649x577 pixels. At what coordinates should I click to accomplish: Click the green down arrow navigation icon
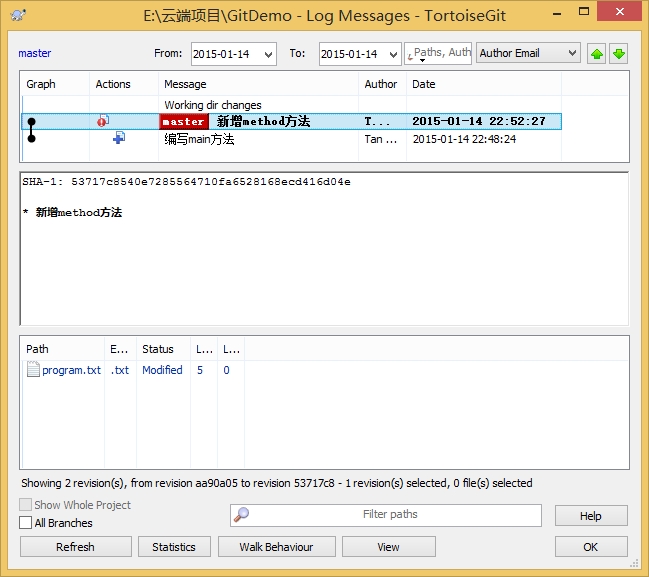(619, 53)
